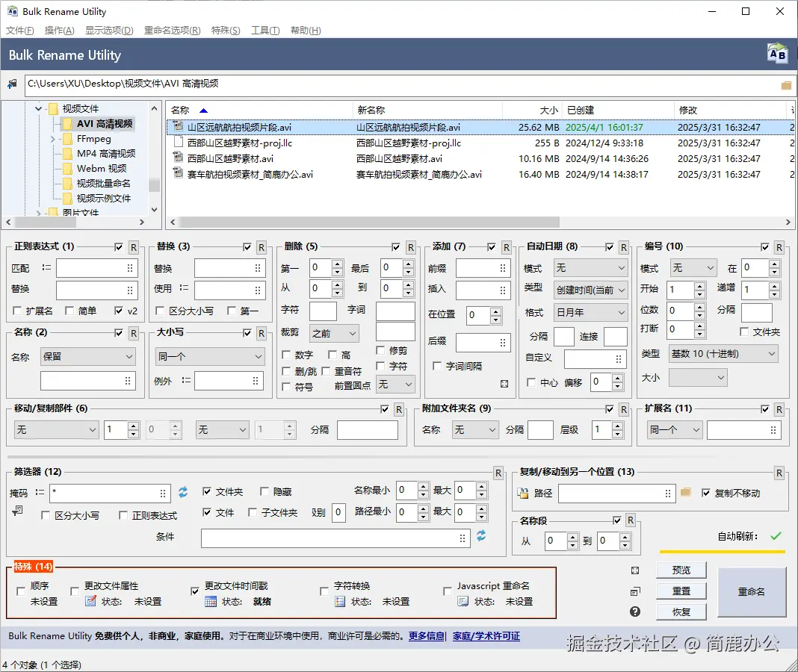The image size is (798, 672).
Task: Open 扩展名 同一个 dropdown
Action: 674,429
